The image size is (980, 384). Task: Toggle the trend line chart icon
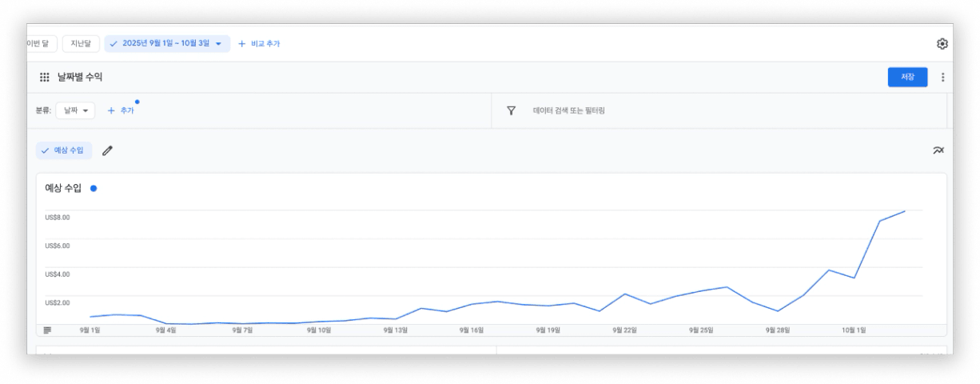(938, 150)
